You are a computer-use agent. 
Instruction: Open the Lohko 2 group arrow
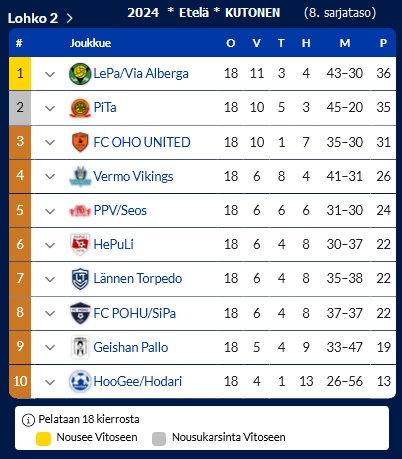click(69, 18)
